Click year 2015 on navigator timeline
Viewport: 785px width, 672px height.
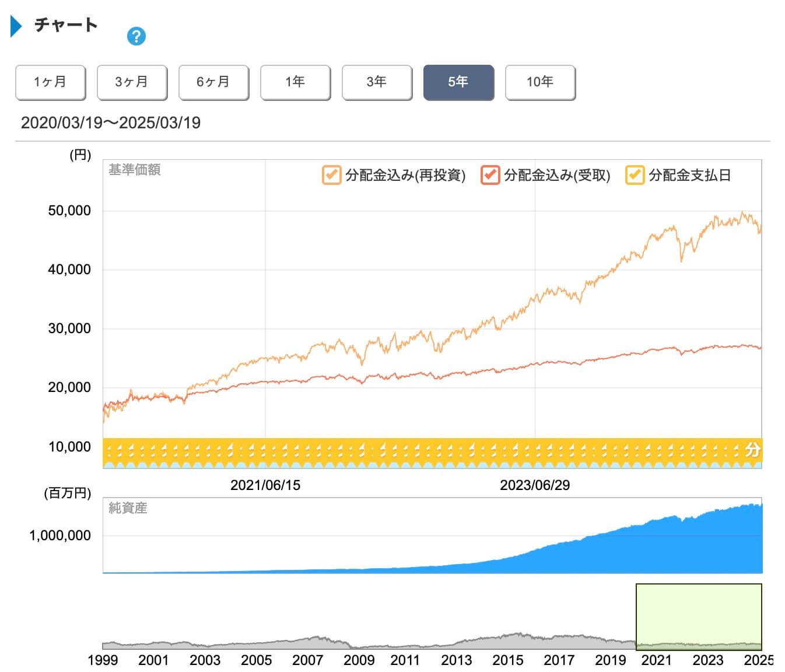pos(507,660)
